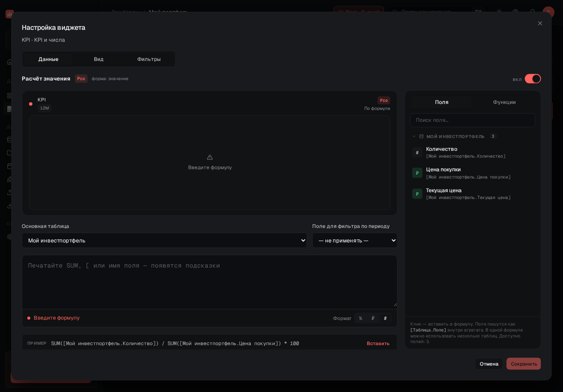Click the Отмена button

(489, 364)
